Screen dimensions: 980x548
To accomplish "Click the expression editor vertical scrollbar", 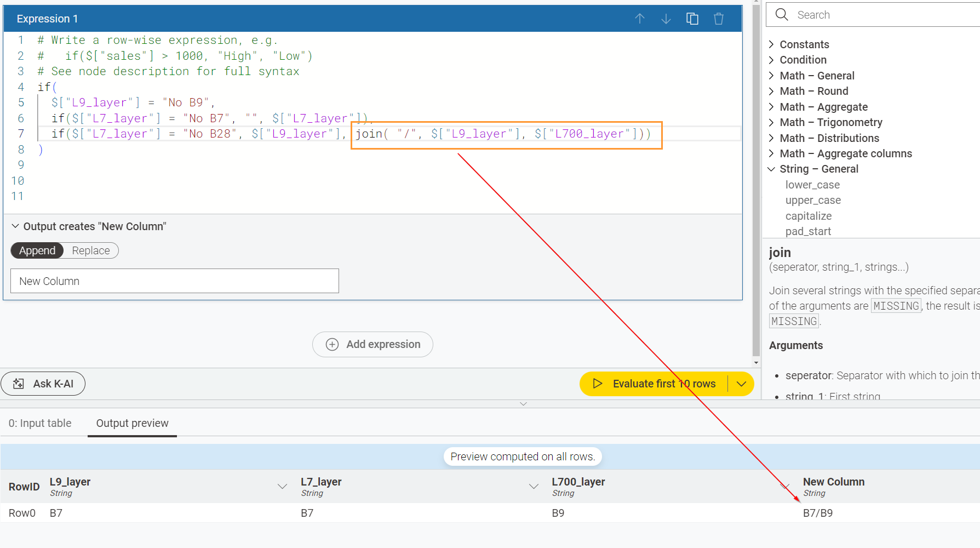I will [756, 181].
